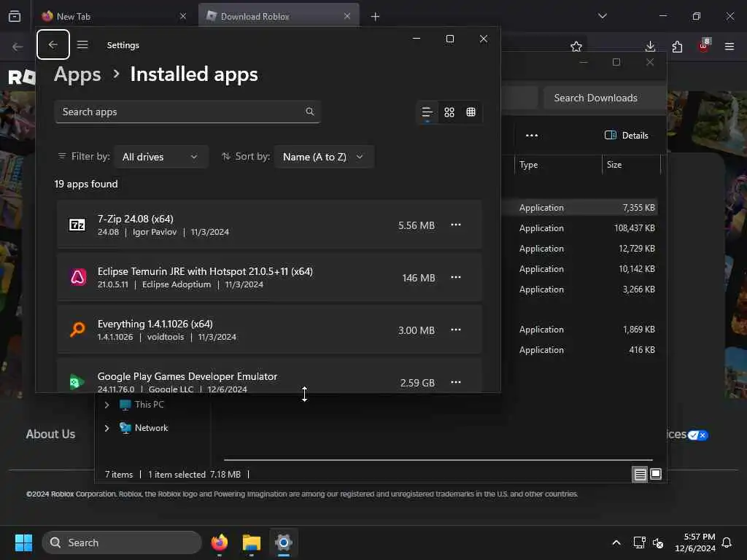
Task: Close the New Tab tab
Action: pyautogui.click(x=183, y=16)
